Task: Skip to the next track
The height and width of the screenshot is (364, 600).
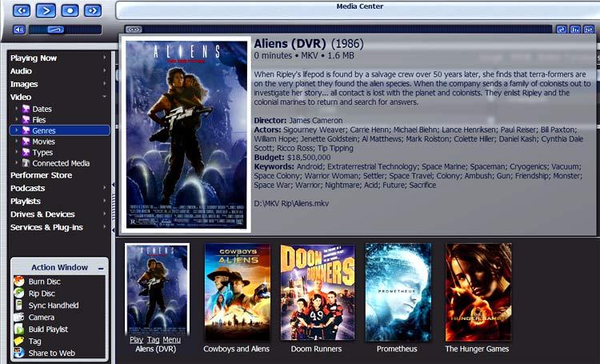Action: click(x=93, y=10)
